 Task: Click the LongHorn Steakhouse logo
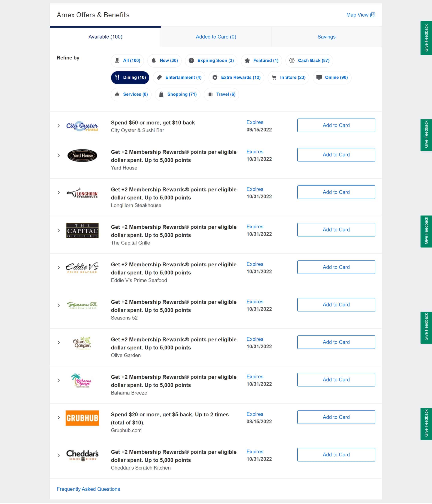82,193
